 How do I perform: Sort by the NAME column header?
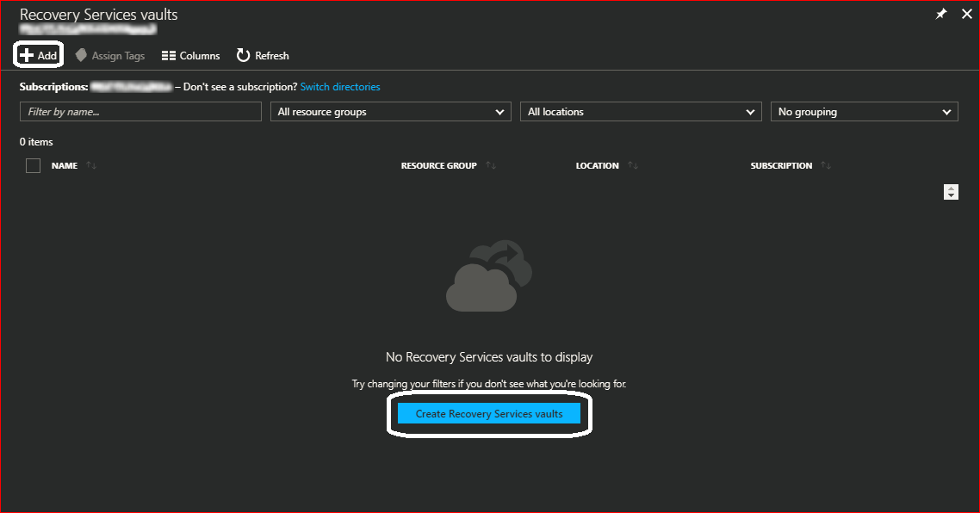tap(65, 165)
